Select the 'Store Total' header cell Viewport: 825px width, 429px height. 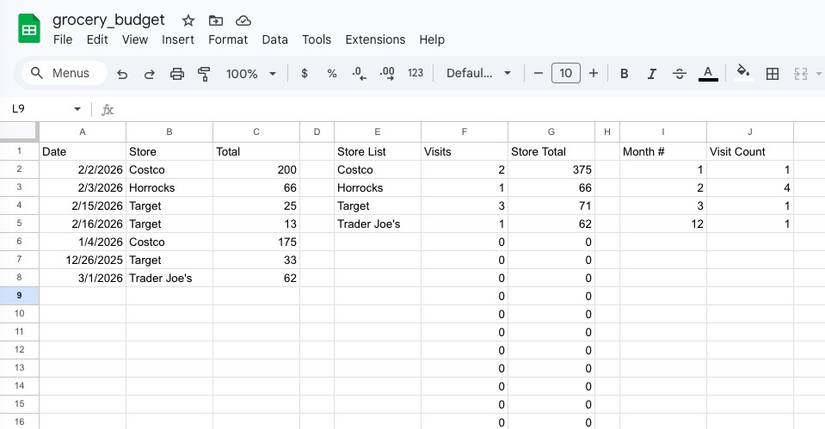(x=551, y=152)
